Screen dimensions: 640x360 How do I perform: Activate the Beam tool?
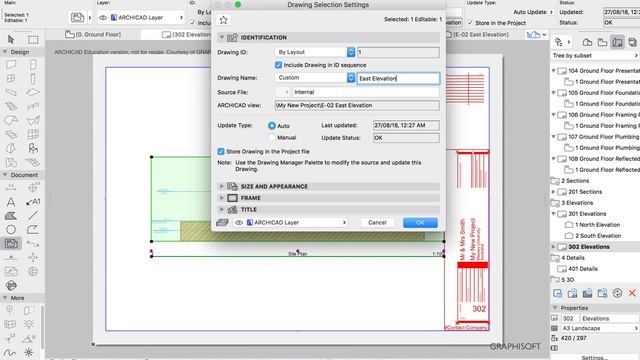pyautogui.click(x=11, y=92)
